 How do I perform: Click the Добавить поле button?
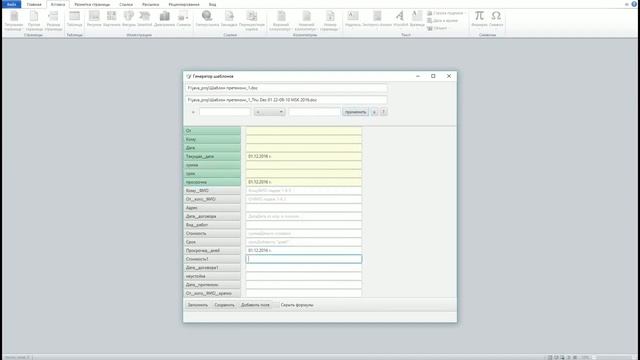click(x=255, y=305)
